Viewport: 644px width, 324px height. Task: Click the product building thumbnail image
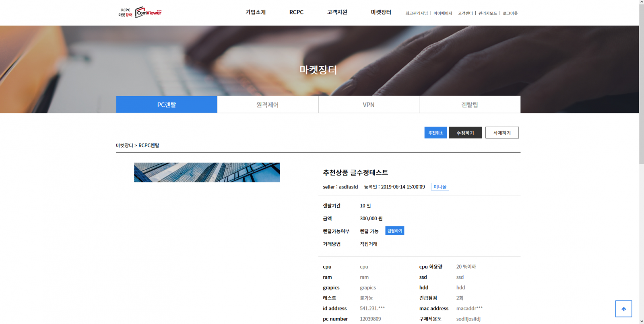(x=207, y=172)
